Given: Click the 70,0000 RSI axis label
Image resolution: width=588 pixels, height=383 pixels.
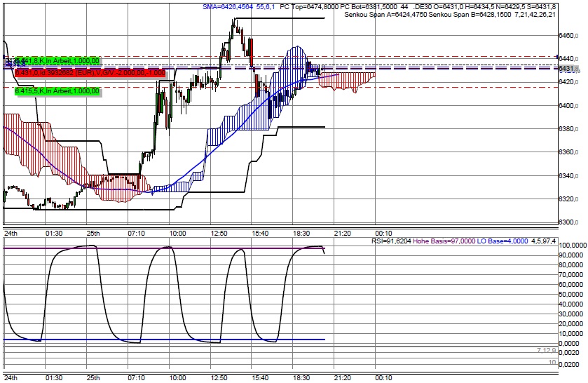Looking at the screenshot, I should pyautogui.click(x=571, y=275).
